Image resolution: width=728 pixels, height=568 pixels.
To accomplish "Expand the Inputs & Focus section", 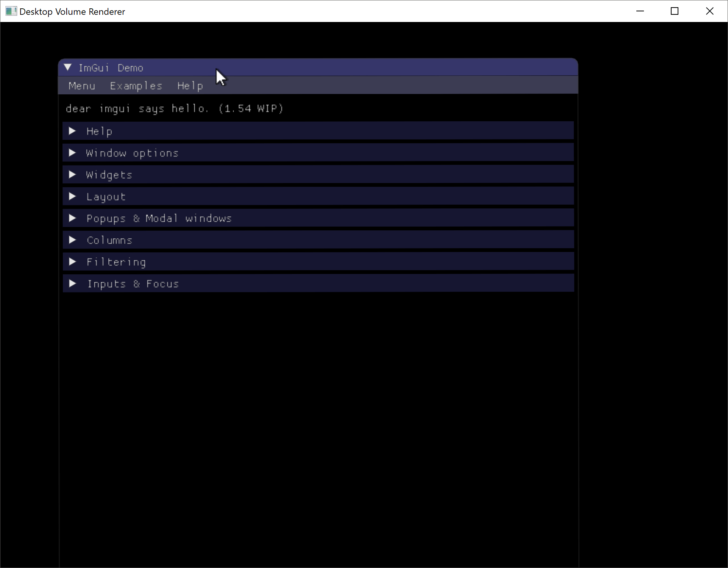I will point(72,283).
